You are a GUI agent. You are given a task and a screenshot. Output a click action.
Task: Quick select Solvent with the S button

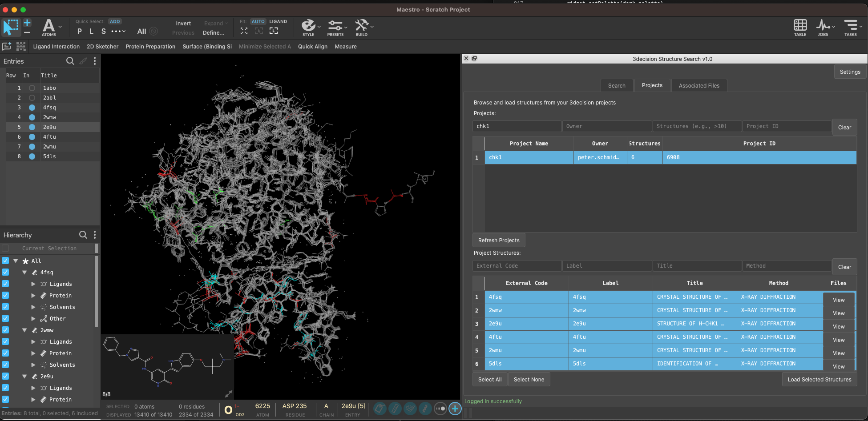coord(103,31)
